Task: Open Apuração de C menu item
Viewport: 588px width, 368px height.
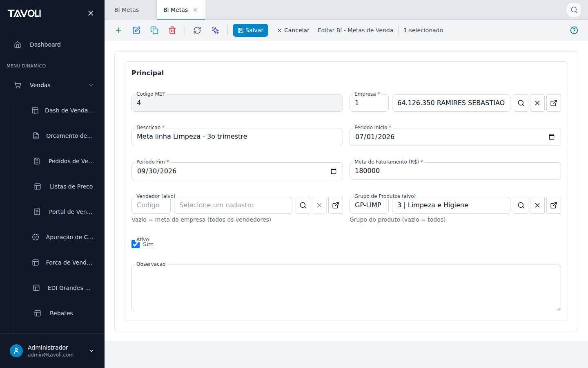Action: click(x=63, y=237)
